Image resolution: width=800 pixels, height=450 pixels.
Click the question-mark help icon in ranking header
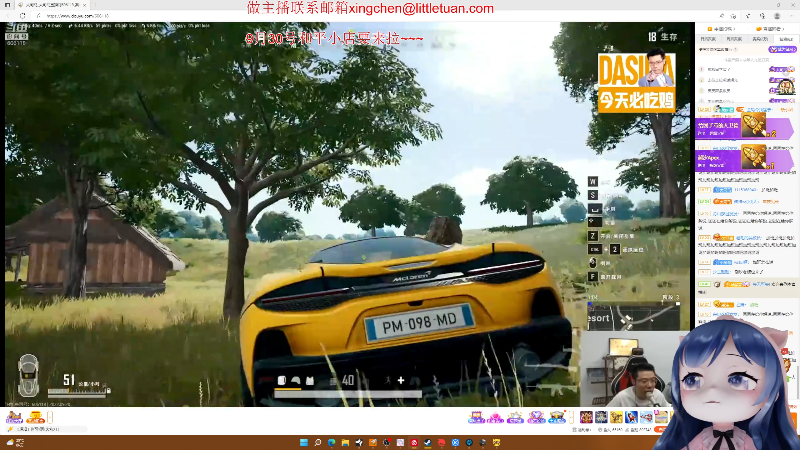(736, 49)
